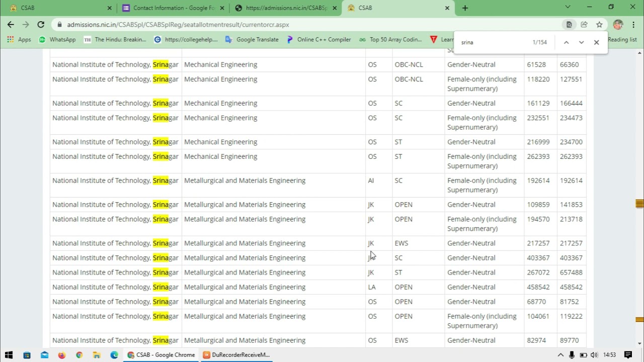Launch Microsoft Edge from taskbar
This screenshot has width=644, height=362.
(114, 354)
